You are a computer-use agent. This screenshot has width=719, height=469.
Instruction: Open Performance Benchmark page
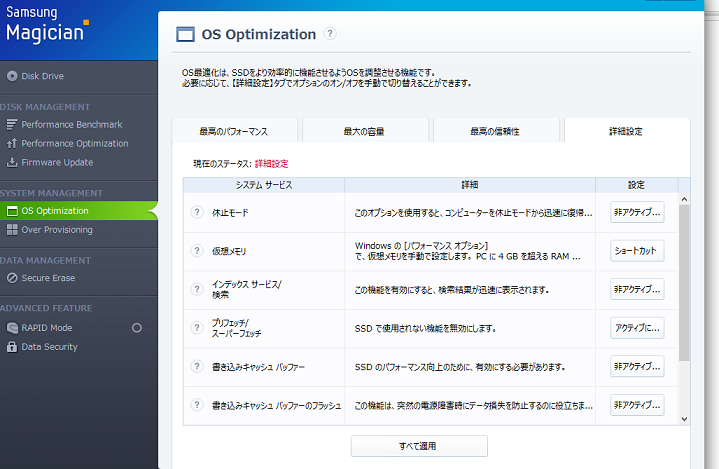[x=72, y=124]
